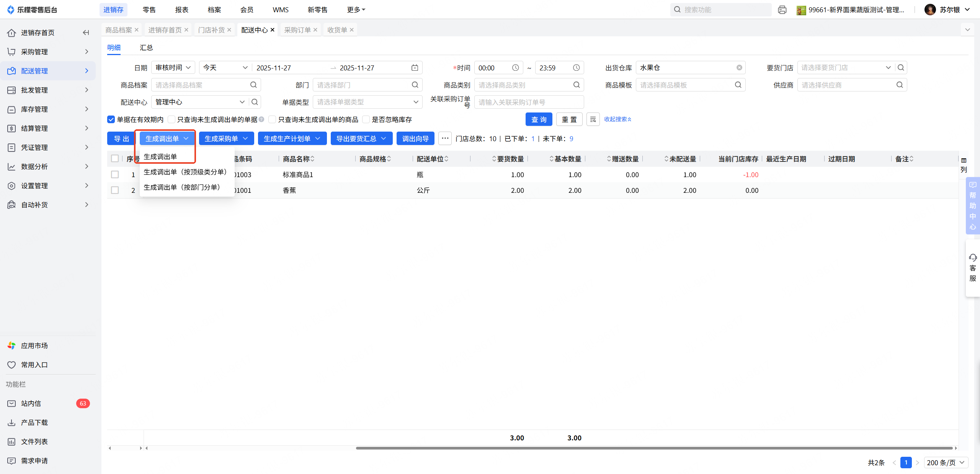980x474 pixels.
Task: Click the printer icon in top bar
Action: (x=782, y=10)
